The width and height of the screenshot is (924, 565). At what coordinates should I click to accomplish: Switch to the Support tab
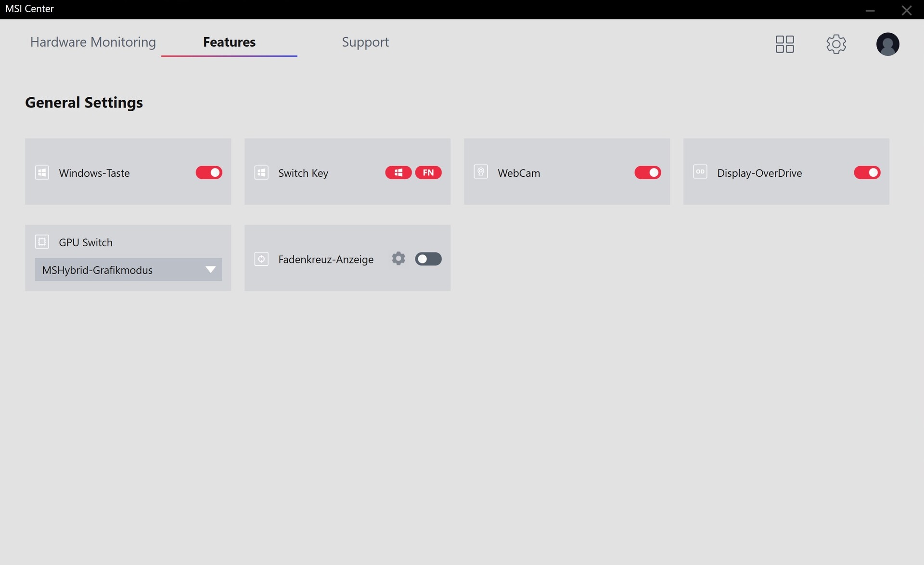(365, 42)
